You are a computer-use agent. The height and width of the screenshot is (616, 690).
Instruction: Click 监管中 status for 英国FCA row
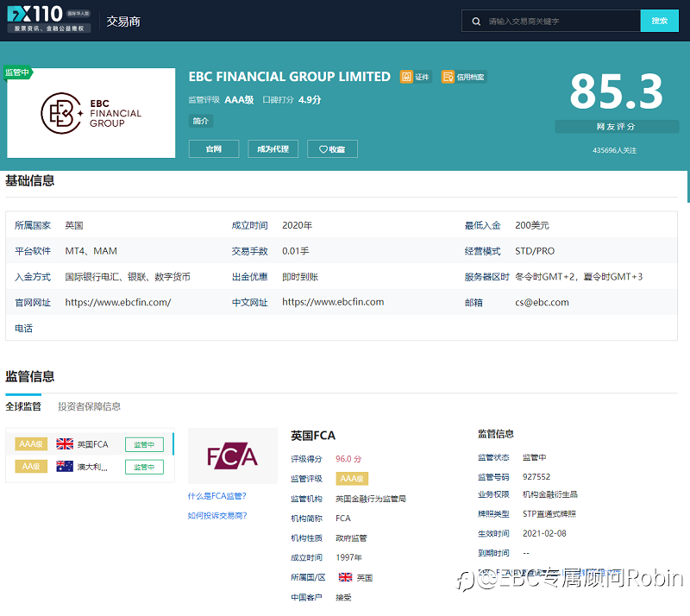pyautogui.click(x=144, y=444)
